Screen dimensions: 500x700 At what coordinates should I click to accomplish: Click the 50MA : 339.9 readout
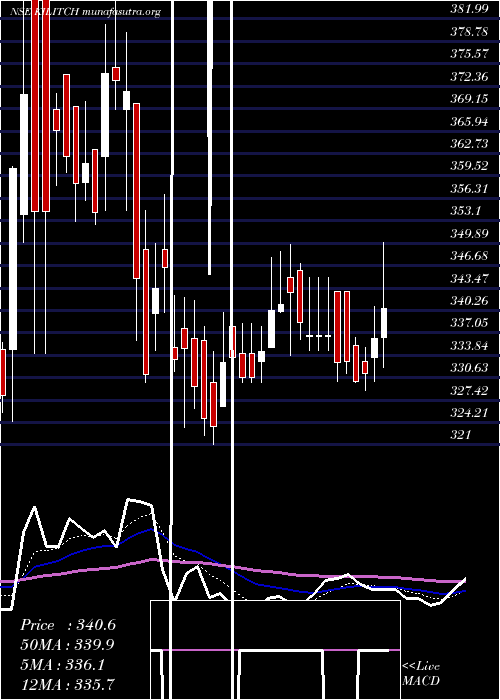(x=67, y=644)
